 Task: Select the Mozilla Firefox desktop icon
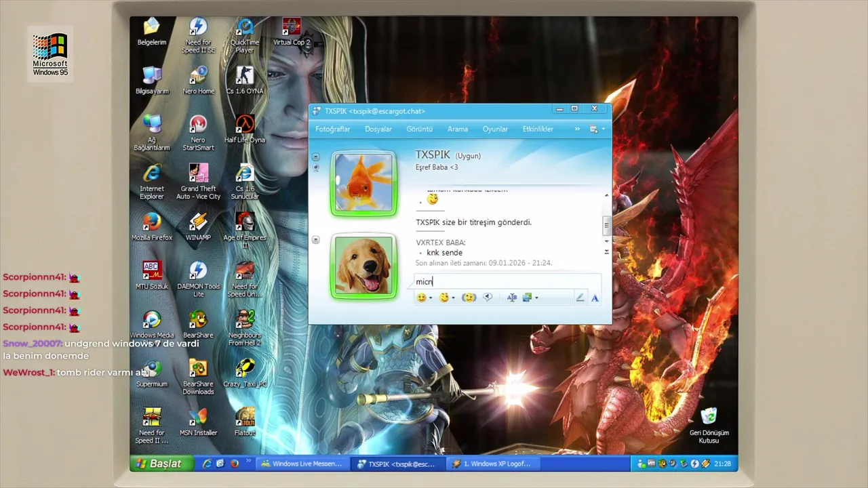tap(152, 228)
